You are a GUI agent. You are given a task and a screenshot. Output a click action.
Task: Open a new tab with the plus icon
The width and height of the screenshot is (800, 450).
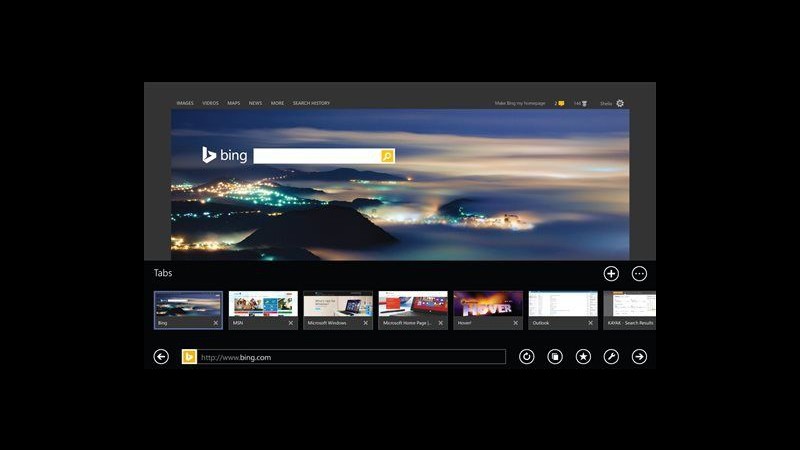click(611, 273)
